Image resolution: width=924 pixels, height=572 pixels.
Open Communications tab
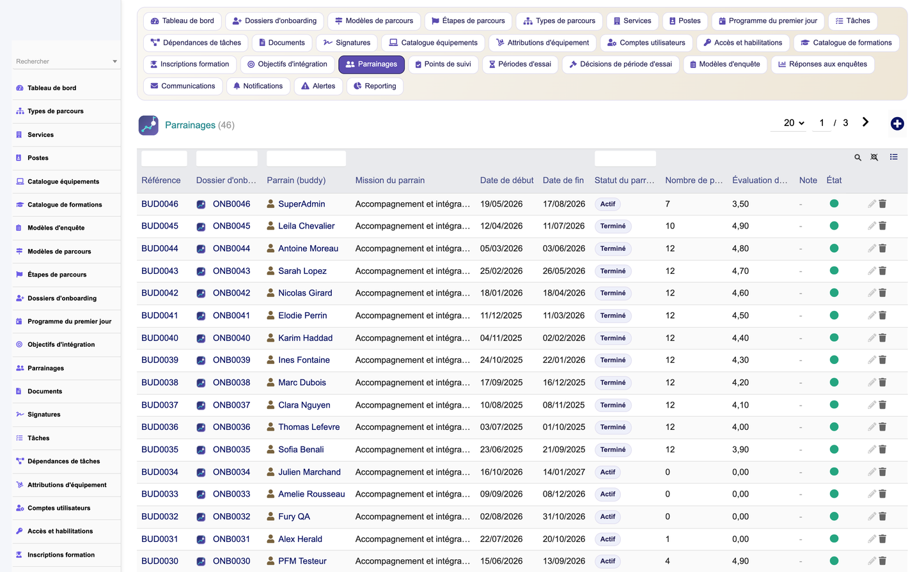point(183,86)
